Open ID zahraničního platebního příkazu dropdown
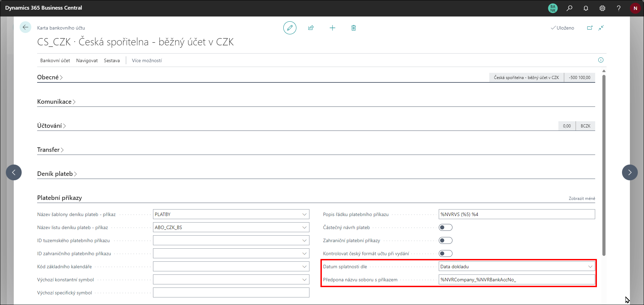 click(304, 253)
